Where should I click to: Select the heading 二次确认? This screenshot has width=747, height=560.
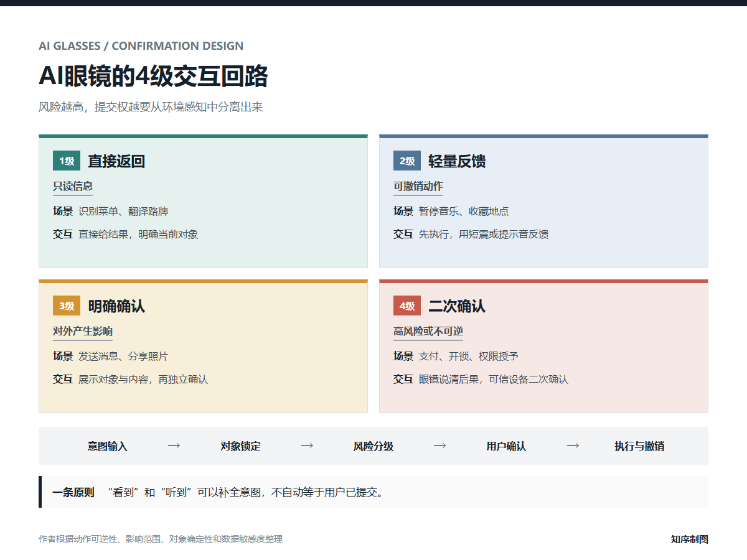click(457, 306)
